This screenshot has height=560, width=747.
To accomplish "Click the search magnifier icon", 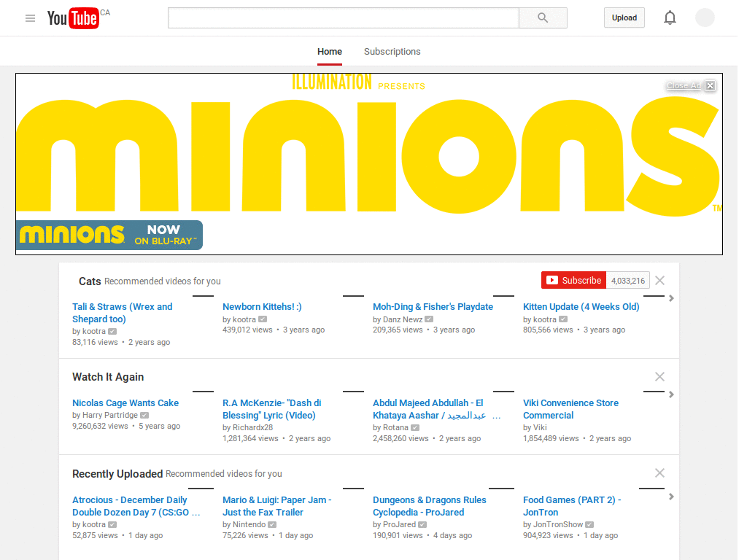I will coord(542,17).
